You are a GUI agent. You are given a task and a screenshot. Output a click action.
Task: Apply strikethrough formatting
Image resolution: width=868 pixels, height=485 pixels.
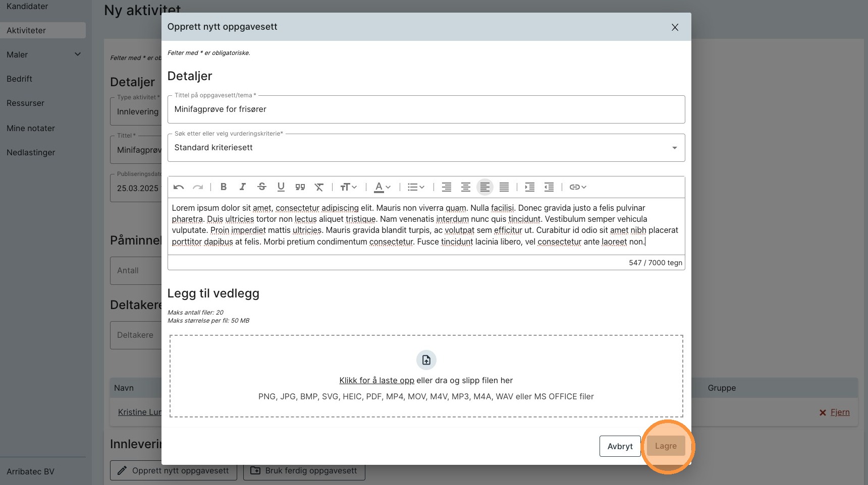[x=262, y=187]
